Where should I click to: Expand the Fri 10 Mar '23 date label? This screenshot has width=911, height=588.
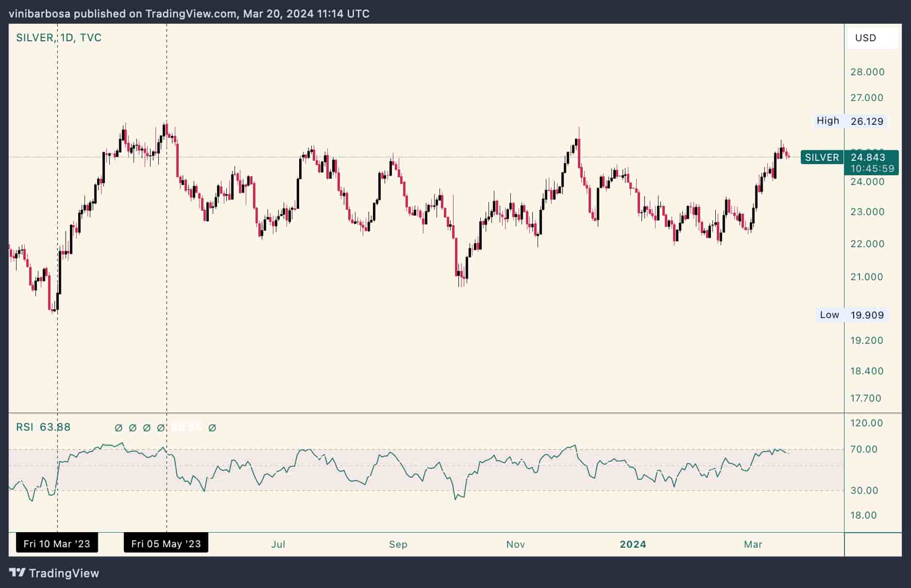(57, 544)
